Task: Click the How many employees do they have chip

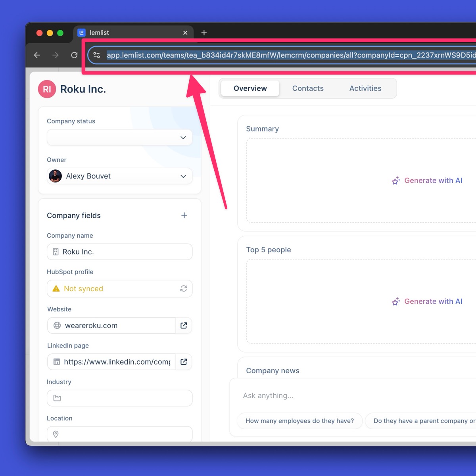Action: coord(299,421)
